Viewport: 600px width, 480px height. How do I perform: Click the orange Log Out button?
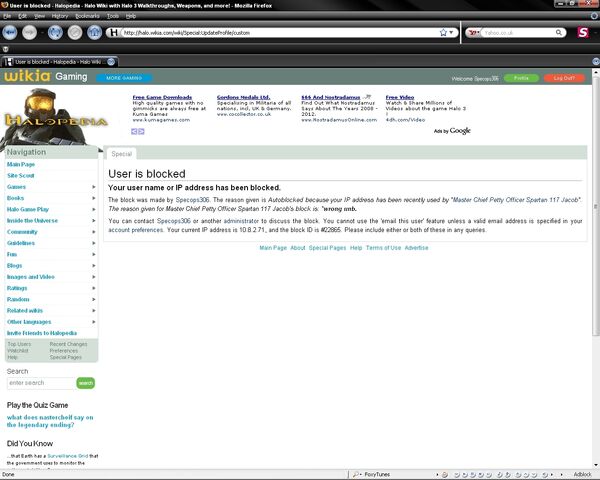click(x=564, y=78)
